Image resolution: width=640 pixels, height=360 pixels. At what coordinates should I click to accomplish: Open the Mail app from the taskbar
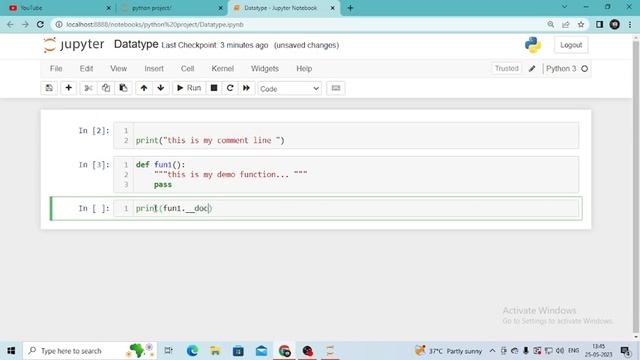(x=261, y=351)
